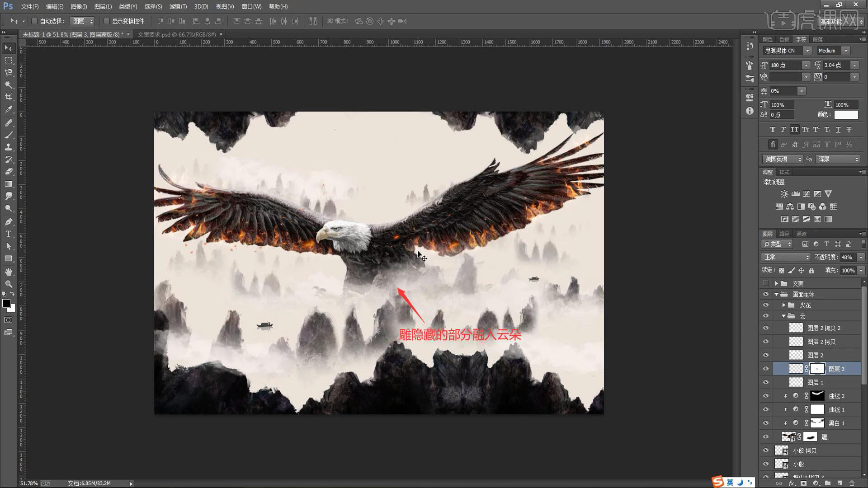This screenshot has height=488, width=868.
Task: Enable the 自动选择 checkbox
Action: point(34,21)
